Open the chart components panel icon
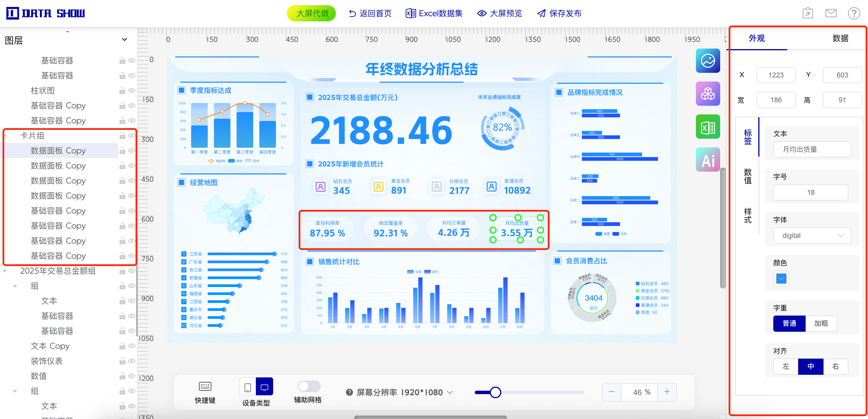This screenshot has height=419, width=868. coord(708,61)
